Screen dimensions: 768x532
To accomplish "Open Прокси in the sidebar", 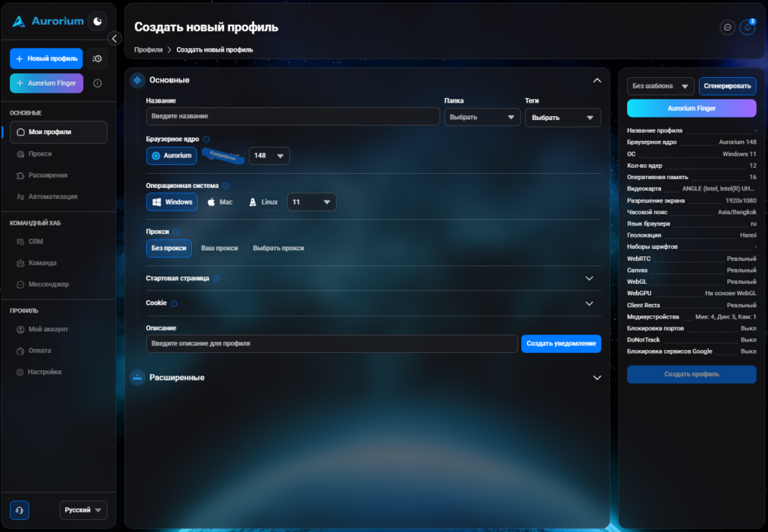I will click(x=58, y=154).
